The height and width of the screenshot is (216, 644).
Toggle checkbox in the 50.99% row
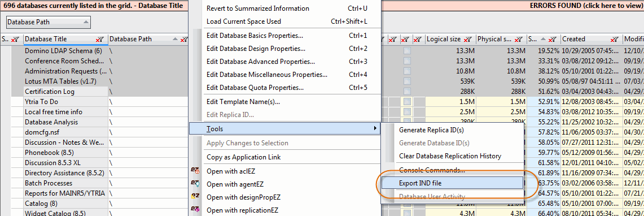tap(406, 81)
